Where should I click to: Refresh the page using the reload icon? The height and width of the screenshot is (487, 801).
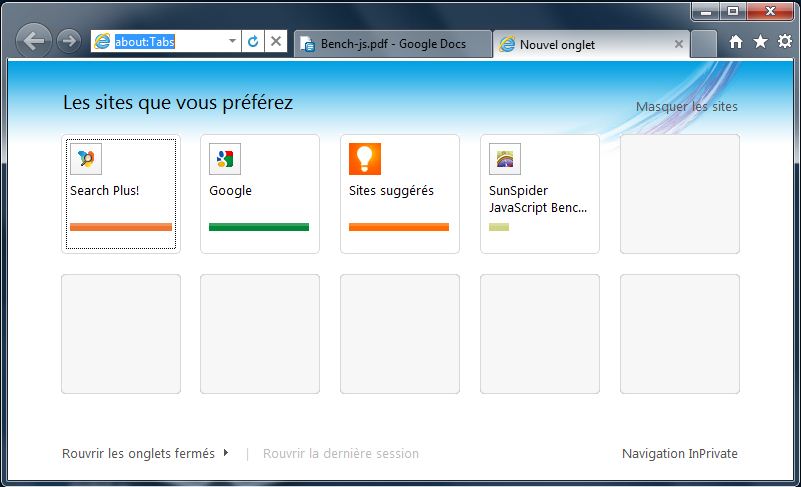(x=253, y=41)
